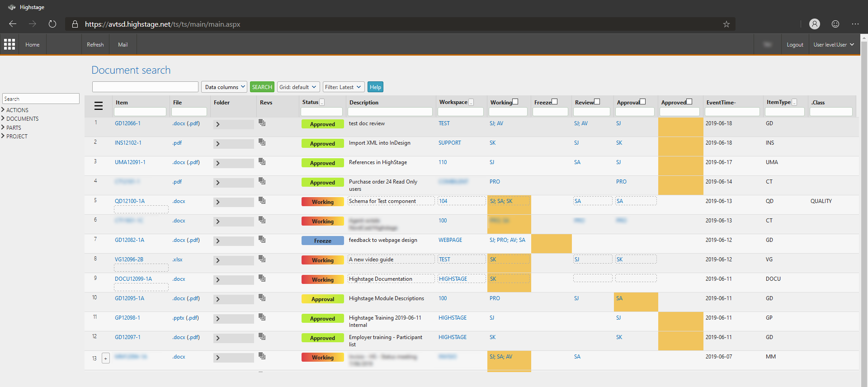
Task: Toggle the Approval column checkbox
Action: pos(643,102)
